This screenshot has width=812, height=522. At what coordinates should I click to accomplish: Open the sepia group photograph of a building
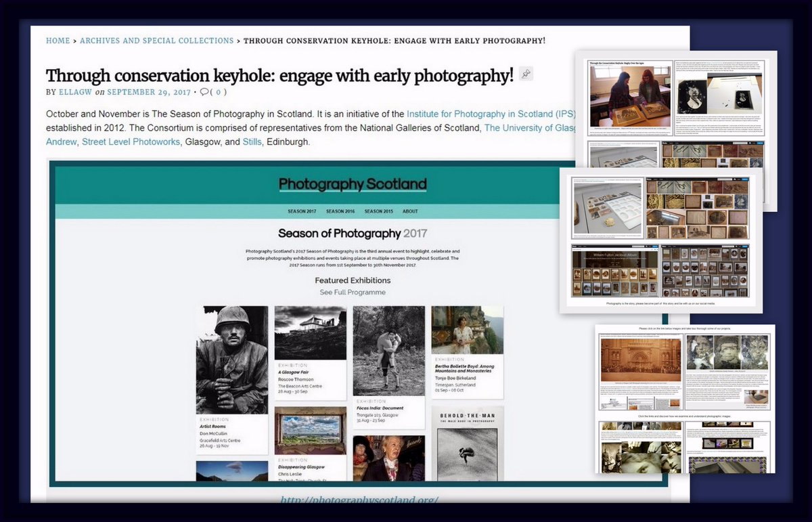point(640,360)
